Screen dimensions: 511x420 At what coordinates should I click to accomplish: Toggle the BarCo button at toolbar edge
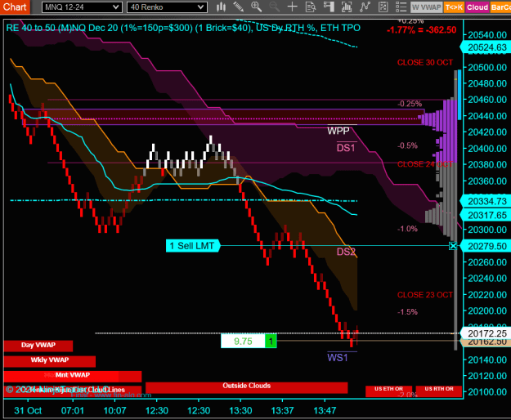point(500,7)
